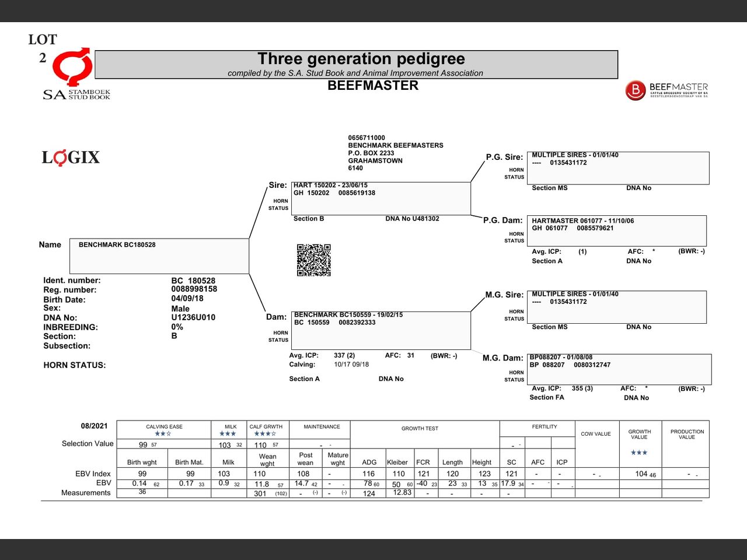Select the Three generation pedigree title banner
Image resolution: width=747 pixels, height=560 pixels.
[356, 64]
